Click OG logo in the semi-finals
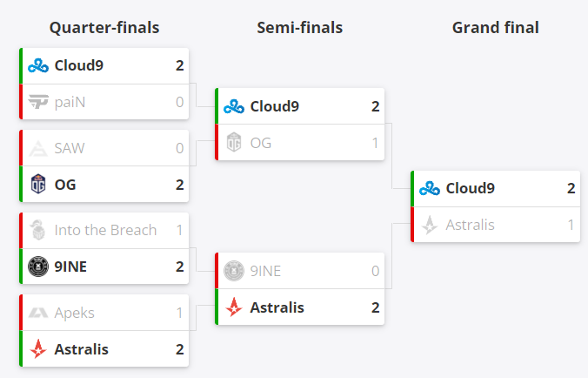The width and height of the screenshot is (588, 378). point(234,143)
